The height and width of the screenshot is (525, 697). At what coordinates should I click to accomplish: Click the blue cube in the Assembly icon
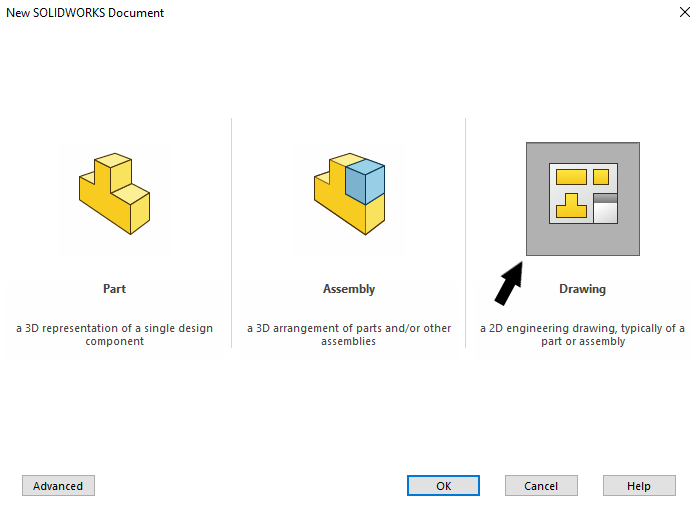point(365,181)
